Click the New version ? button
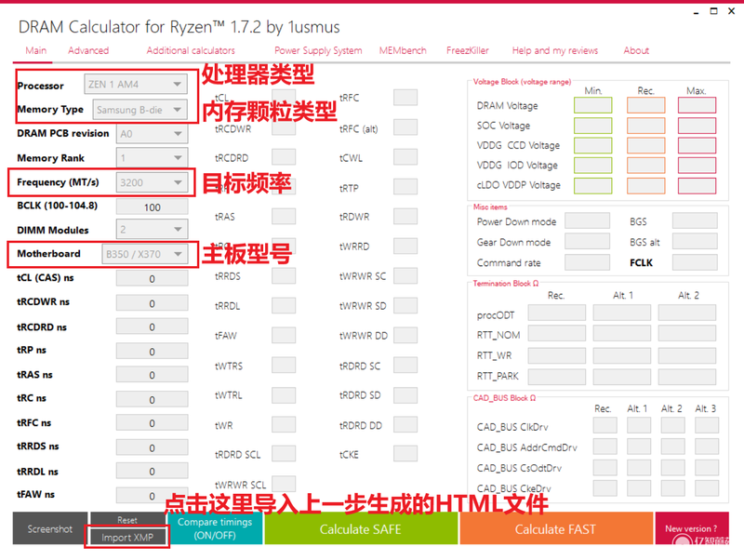The height and width of the screenshot is (560, 744). tap(691, 528)
